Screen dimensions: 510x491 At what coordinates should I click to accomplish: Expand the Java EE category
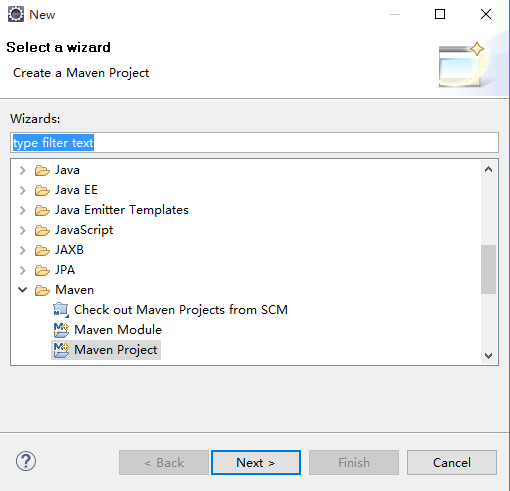(23, 190)
